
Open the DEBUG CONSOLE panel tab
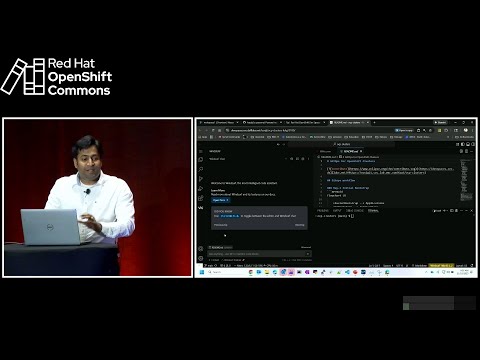click(x=355, y=211)
